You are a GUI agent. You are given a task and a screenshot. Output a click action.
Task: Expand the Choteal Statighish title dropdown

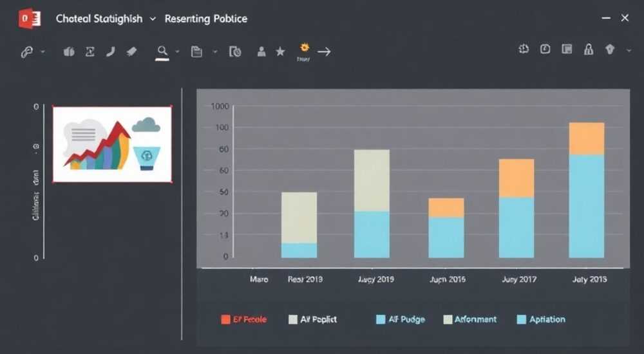coord(153,19)
